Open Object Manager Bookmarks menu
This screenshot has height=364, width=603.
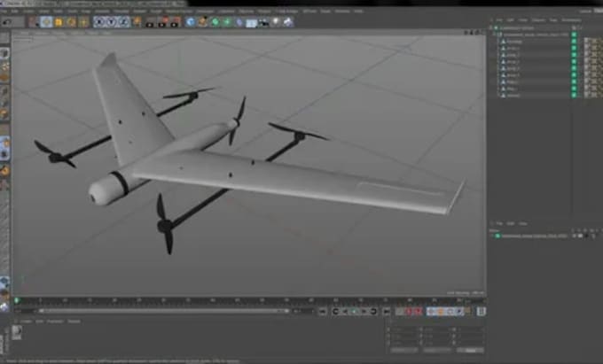(571, 20)
